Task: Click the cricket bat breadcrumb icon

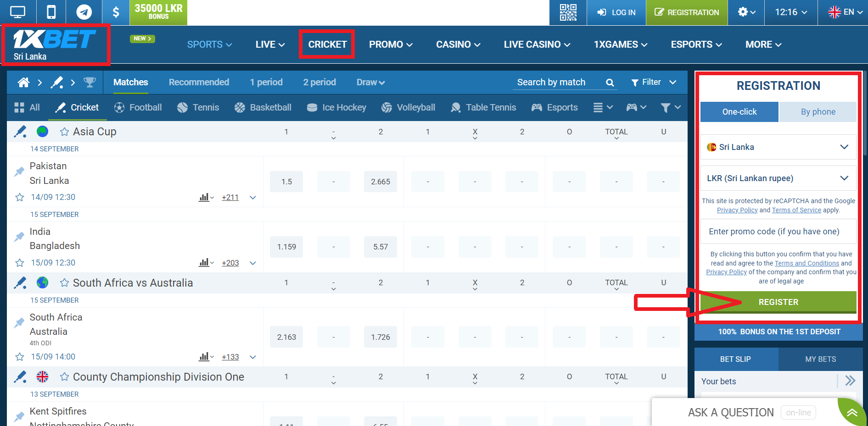Action: click(x=56, y=83)
